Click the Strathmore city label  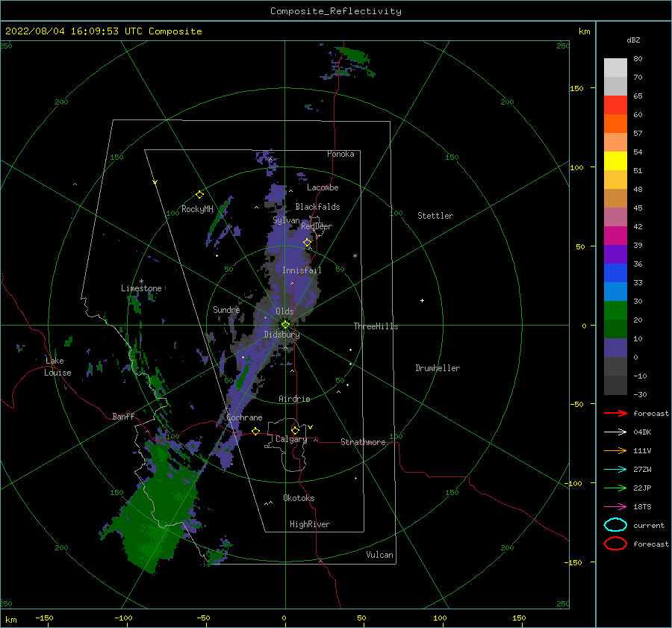[x=363, y=442]
